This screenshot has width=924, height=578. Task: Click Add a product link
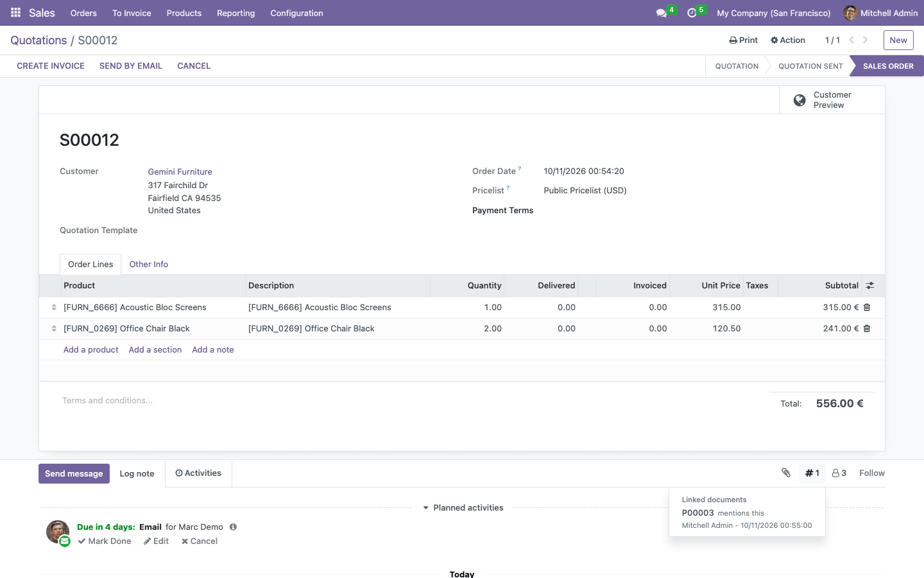(x=91, y=350)
